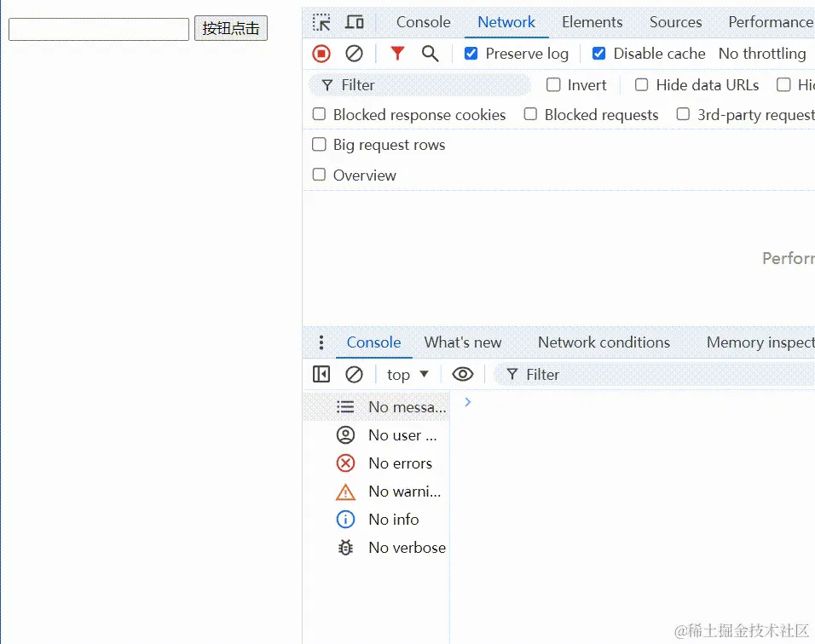Select the drawer Console tab
Screen dimensions: 815x644
373,342
